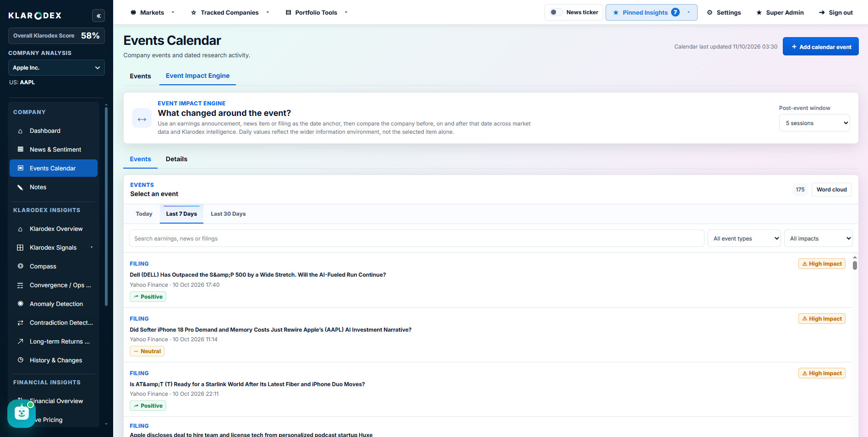Click the Contradiction Detection arrows icon

click(20, 323)
